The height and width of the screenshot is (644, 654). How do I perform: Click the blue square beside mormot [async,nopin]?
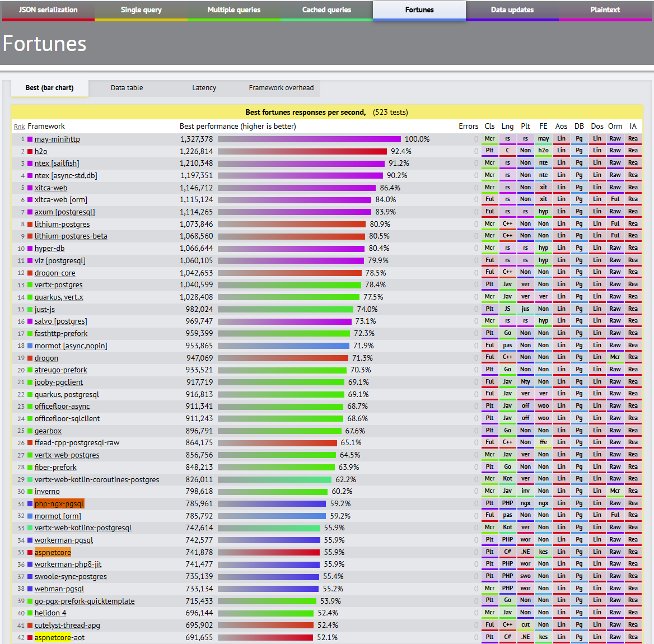pyautogui.click(x=30, y=346)
